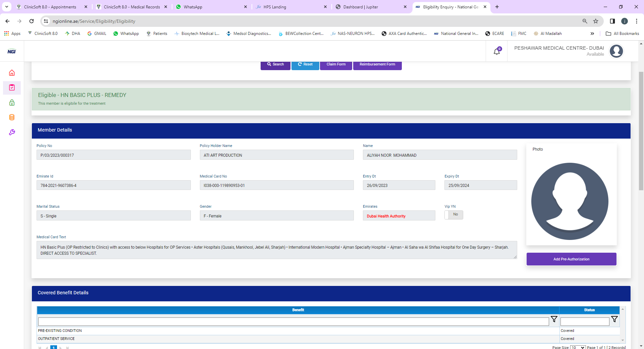Click the Benefit filter text field

coord(293,321)
